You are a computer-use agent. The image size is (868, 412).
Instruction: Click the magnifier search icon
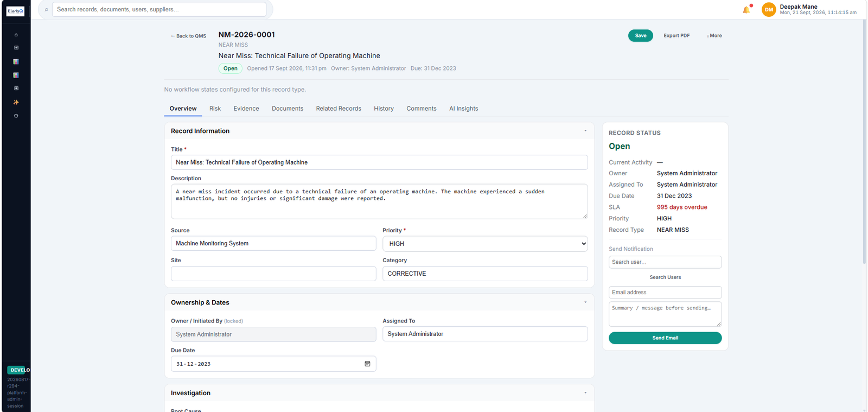(x=46, y=9)
